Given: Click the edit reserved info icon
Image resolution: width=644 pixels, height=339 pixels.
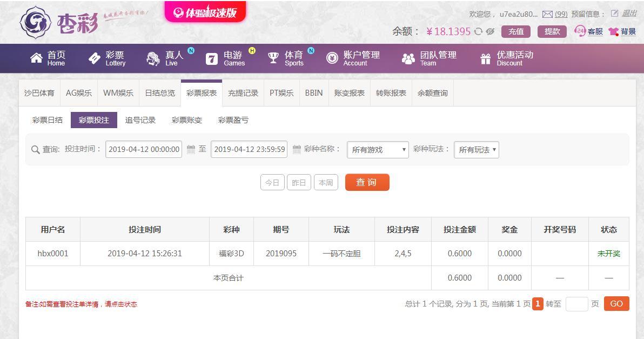Looking at the screenshot, I should [614, 14].
